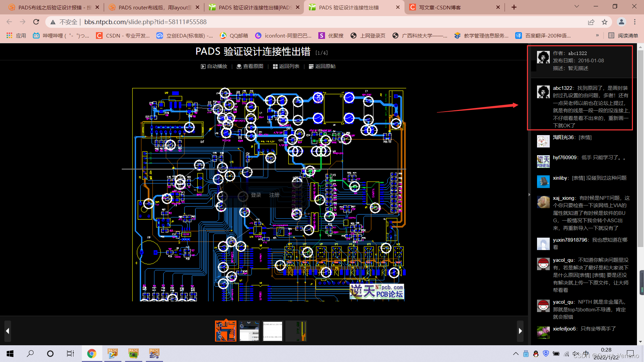Image resolution: width=644 pixels, height=362 pixels.
Task: Expand hidden bookmarks chevron
Action: (x=597, y=36)
